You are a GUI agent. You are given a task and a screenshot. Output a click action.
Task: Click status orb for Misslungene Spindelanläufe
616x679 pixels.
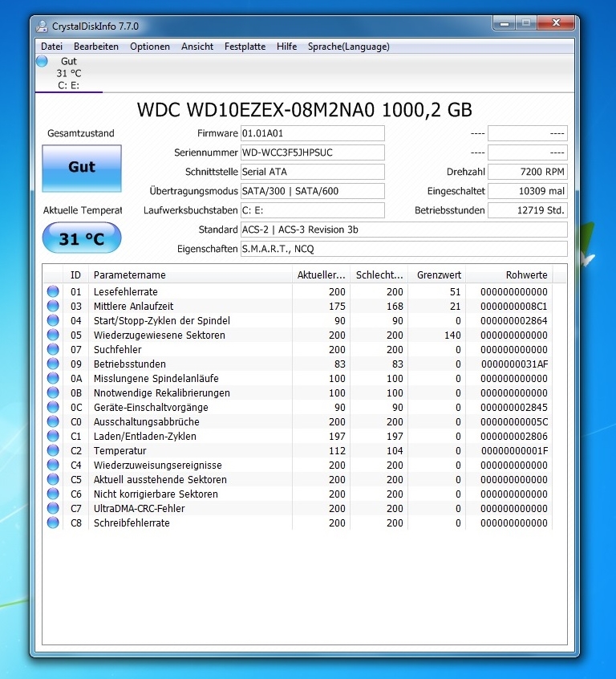(x=53, y=378)
